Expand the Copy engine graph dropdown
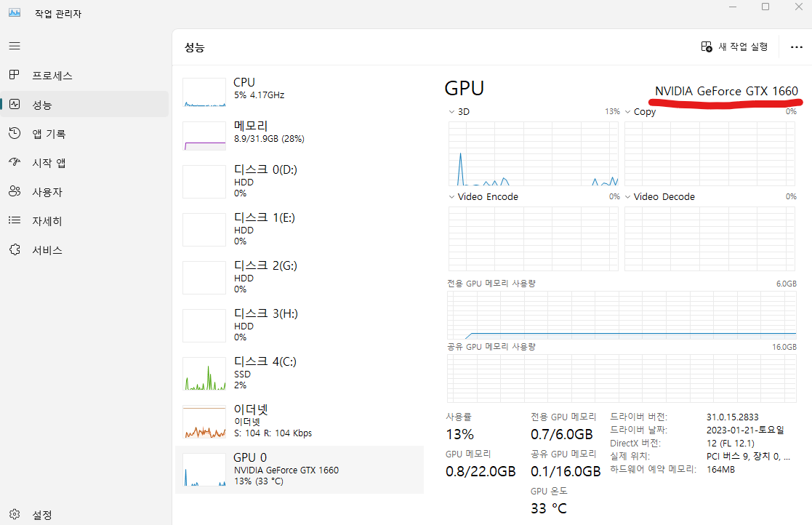This screenshot has width=812, height=525. pos(627,112)
